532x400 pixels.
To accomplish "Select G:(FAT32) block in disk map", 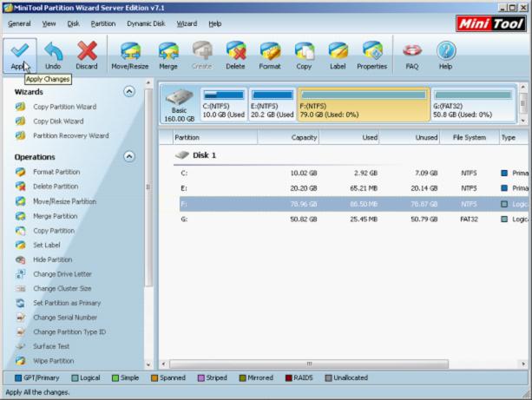I will coord(473,104).
